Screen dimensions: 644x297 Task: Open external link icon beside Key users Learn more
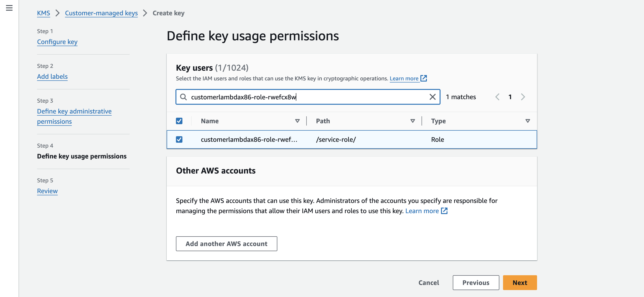423,78
